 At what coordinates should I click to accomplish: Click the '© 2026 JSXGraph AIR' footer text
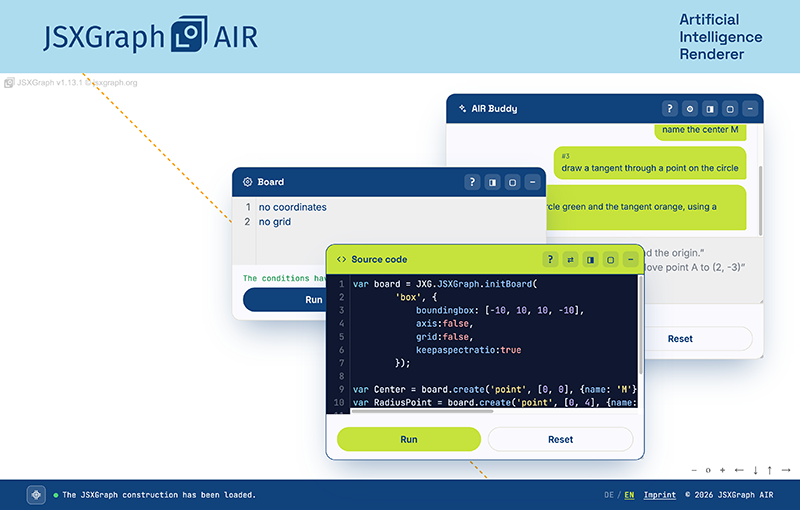coord(729,495)
